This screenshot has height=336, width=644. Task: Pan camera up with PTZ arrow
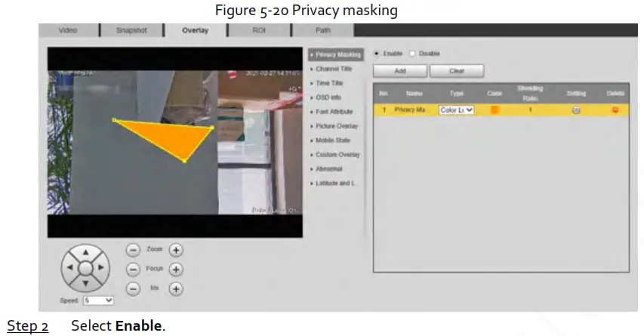click(85, 252)
